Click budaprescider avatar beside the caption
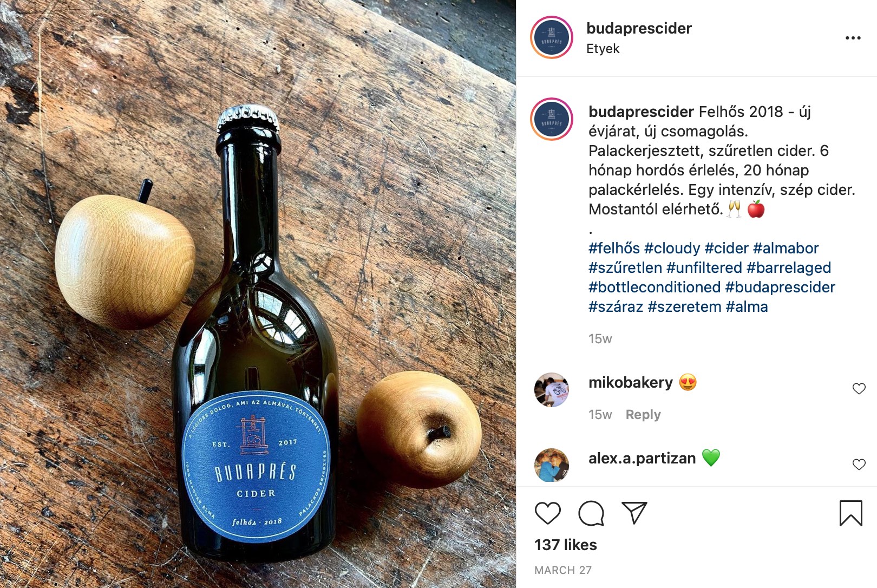This screenshot has width=877, height=588. (551, 120)
